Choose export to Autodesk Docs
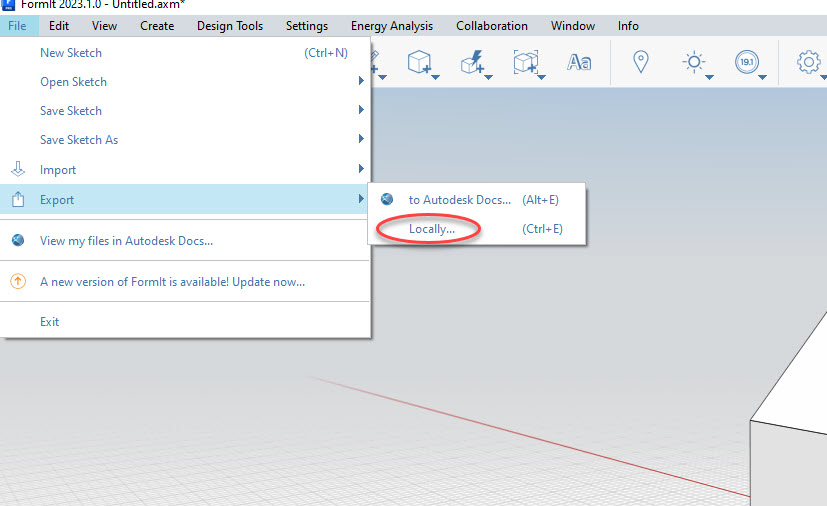The height and width of the screenshot is (506, 827). click(x=477, y=200)
